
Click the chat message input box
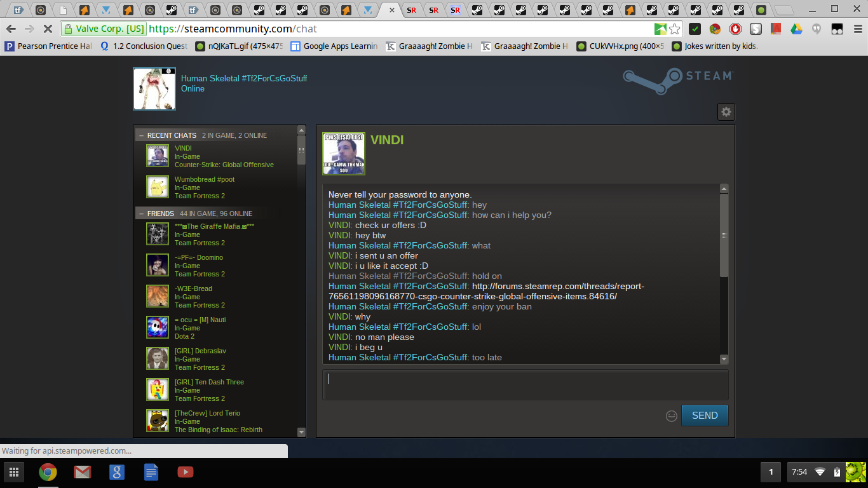tap(525, 385)
